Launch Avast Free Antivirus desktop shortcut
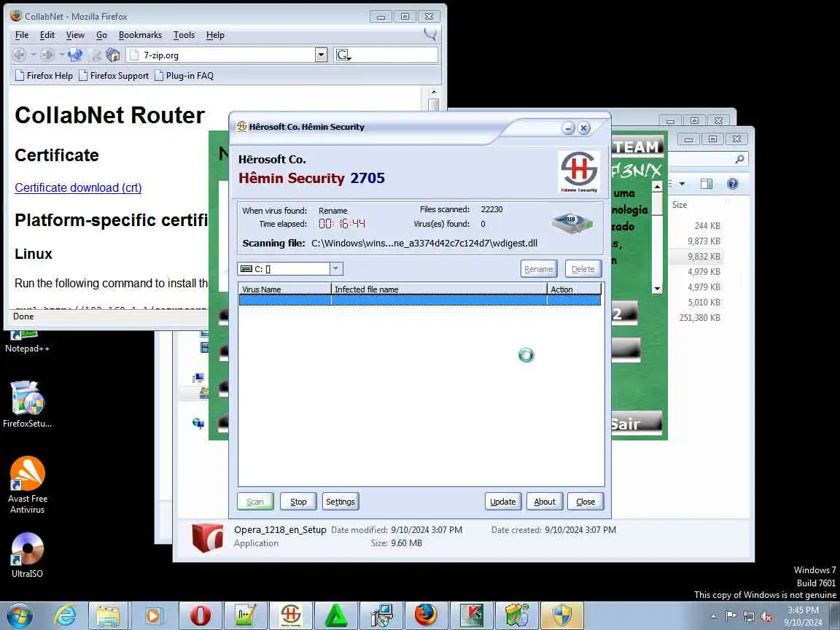This screenshot has height=630, width=840. pyautogui.click(x=27, y=485)
